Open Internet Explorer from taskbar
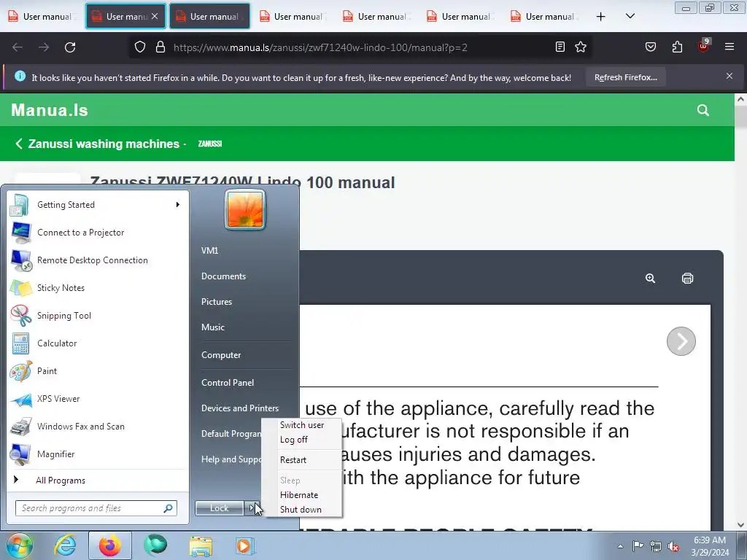The image size is (747, 560). pos(64,545)
